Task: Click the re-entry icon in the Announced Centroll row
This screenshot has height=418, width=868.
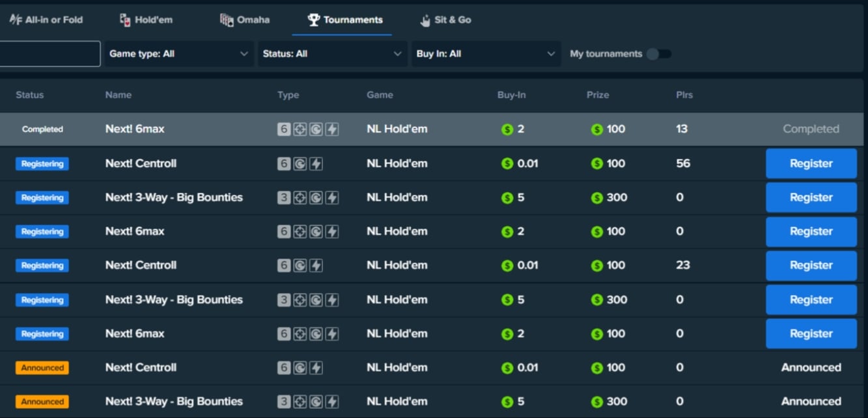Action: 300,367
